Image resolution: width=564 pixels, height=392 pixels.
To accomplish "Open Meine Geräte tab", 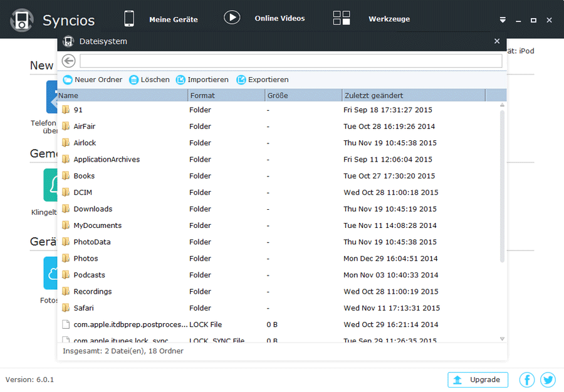I will [x=174, y=19].
